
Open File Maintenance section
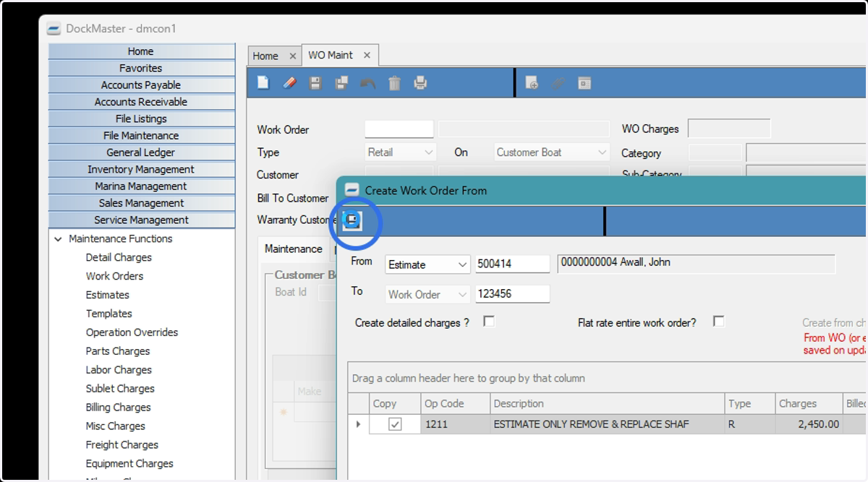(x=141, y=135)
